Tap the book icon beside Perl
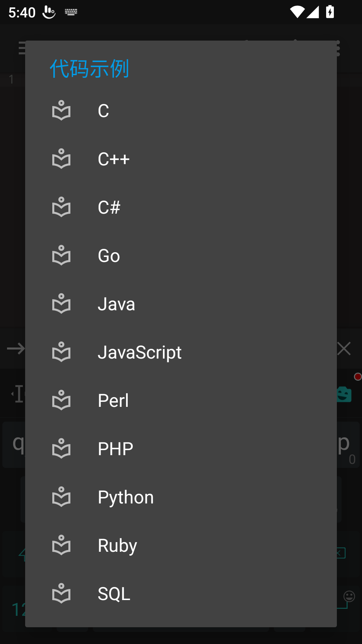 point(61,400)
